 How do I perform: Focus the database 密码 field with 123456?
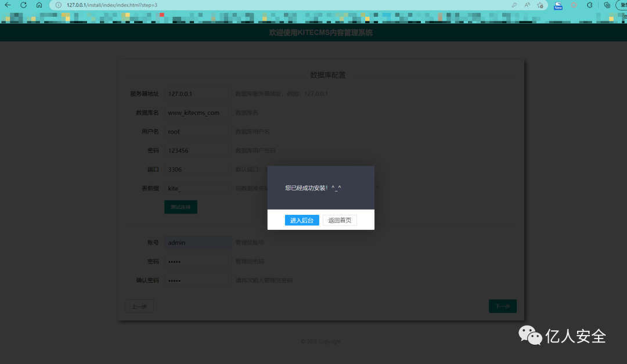[x=198, y=150]
